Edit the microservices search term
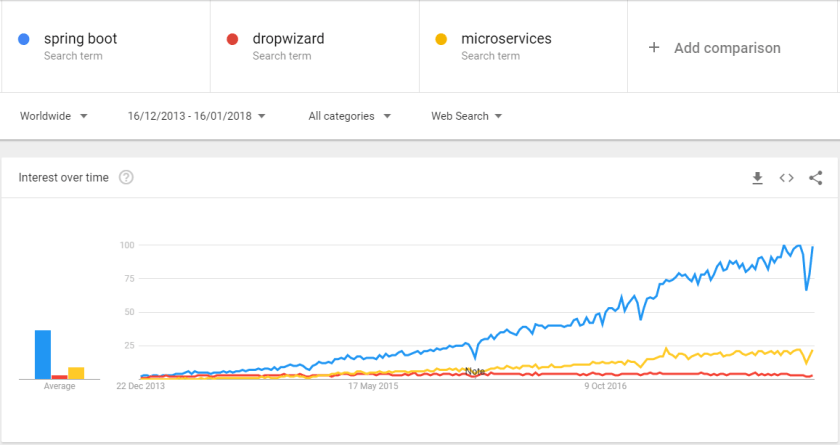 coord(506,39)
